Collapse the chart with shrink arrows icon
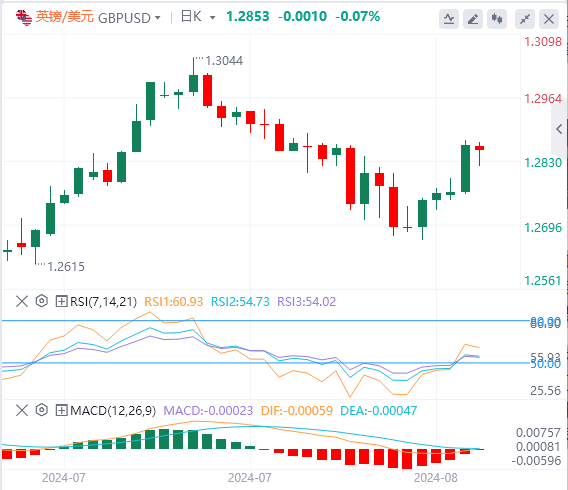The image size is (568, 490). [525, 19]
